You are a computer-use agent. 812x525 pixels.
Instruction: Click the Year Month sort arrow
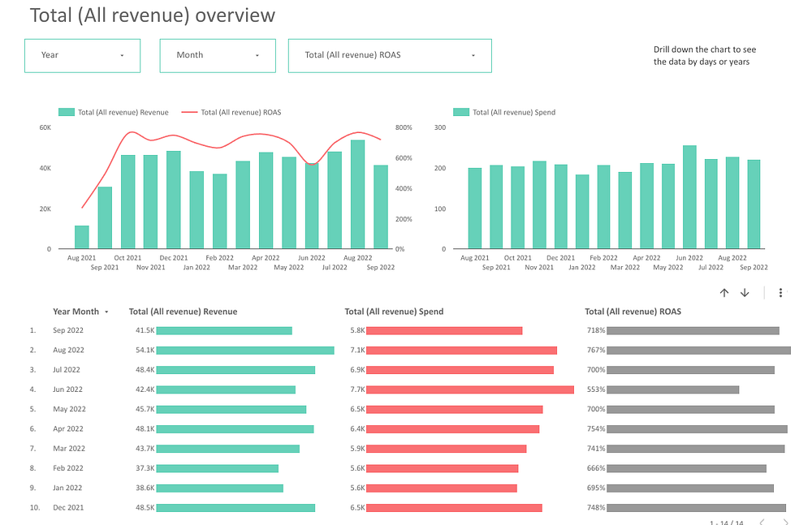point(106,312)
